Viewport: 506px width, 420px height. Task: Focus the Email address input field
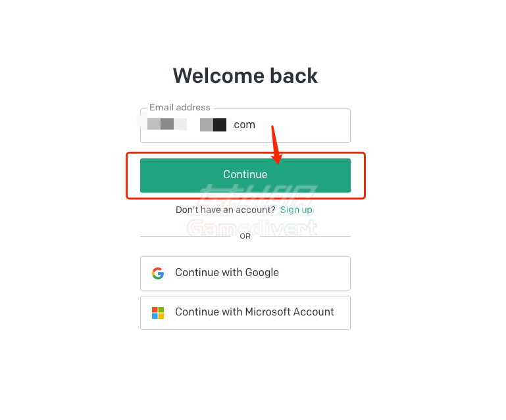pyautogui.click(x=245, y=126)
